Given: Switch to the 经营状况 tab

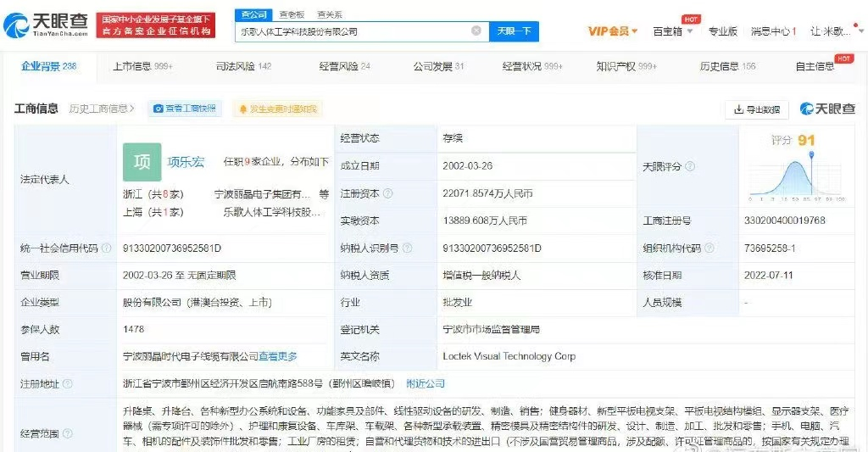Looking at the screenshot, I should (x=532, y=66).
